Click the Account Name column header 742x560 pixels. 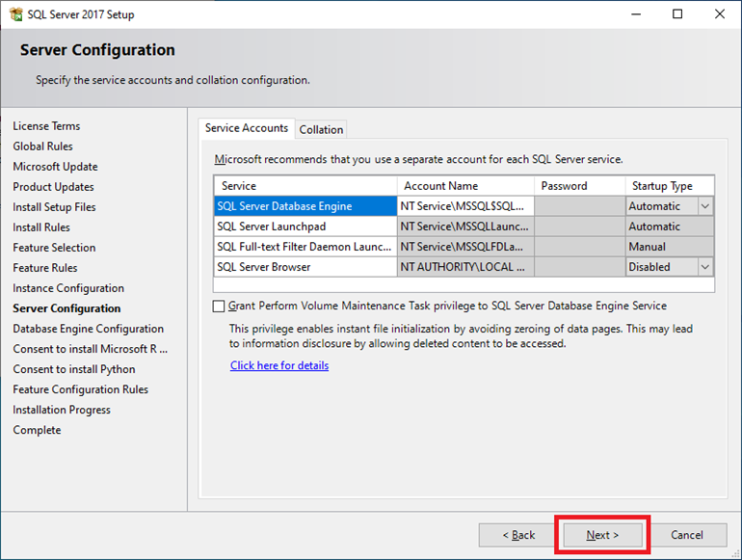pyautogui.click(x=465, y=186)
